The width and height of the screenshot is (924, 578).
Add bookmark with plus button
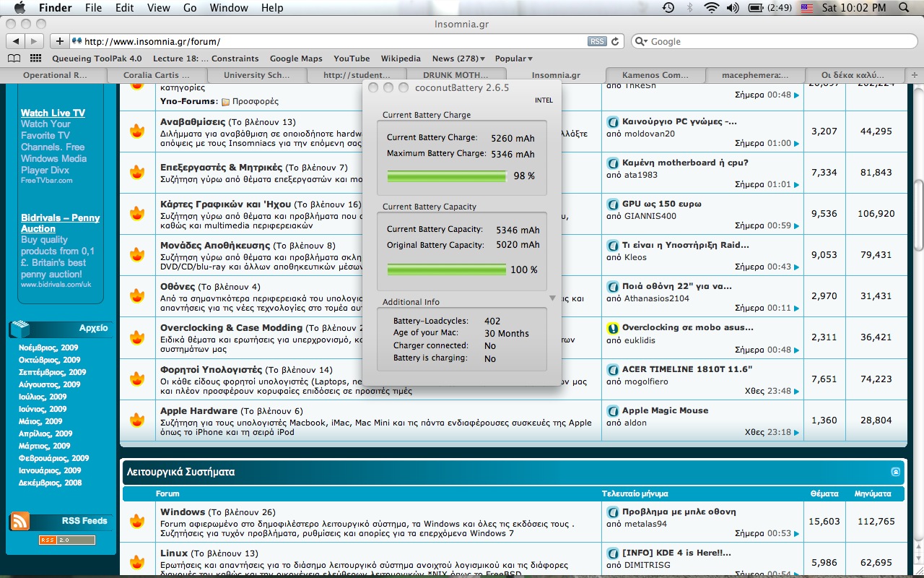[x=59, y=41]
